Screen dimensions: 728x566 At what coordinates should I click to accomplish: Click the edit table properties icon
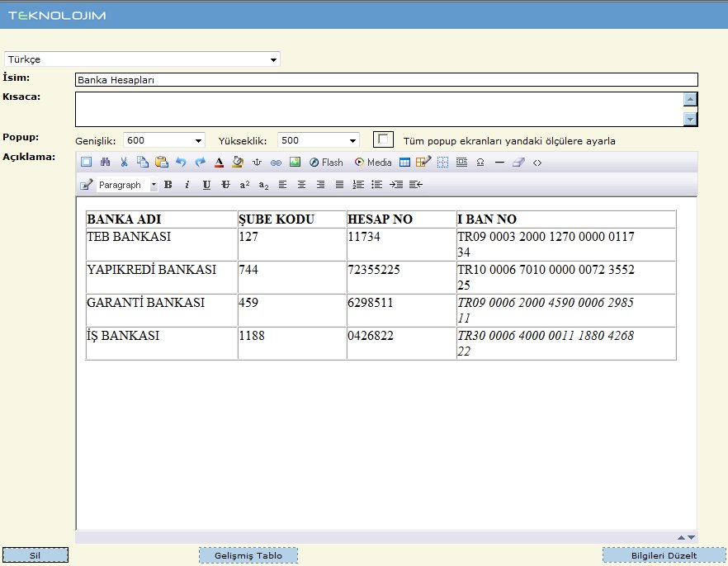point(423,162)
